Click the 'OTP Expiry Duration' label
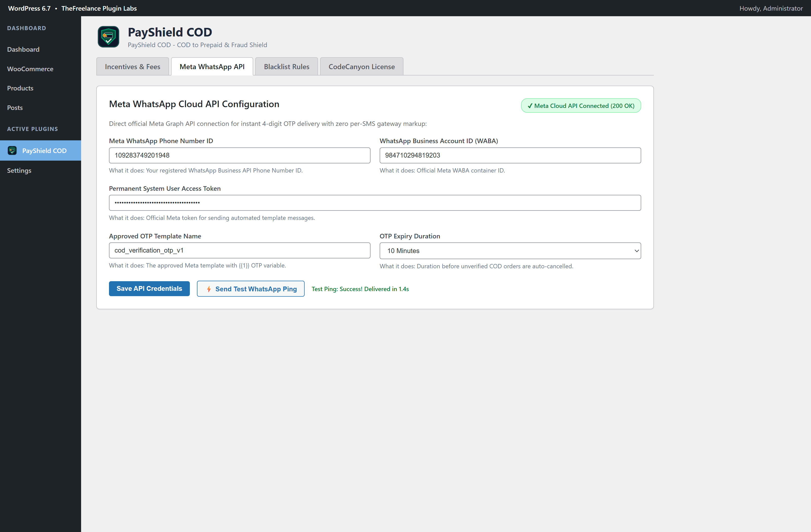The image size is (811, 532). coord(410,236)
